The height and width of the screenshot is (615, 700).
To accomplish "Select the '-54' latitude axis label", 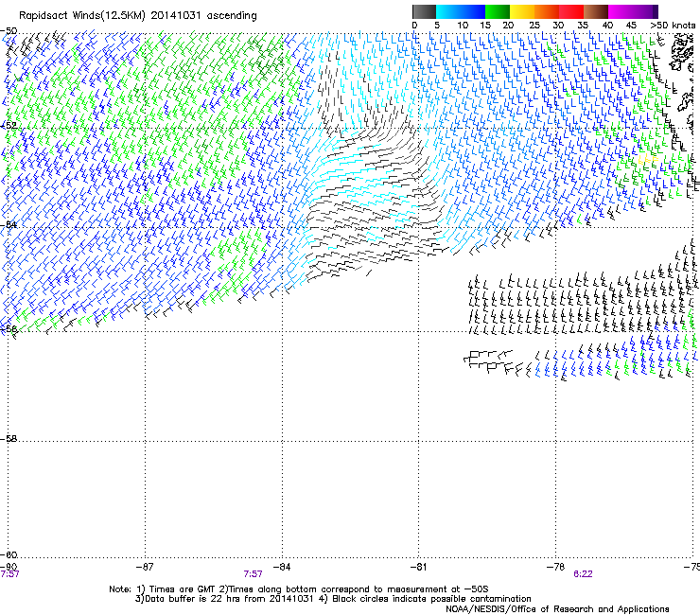I will (x=9, y=224).
